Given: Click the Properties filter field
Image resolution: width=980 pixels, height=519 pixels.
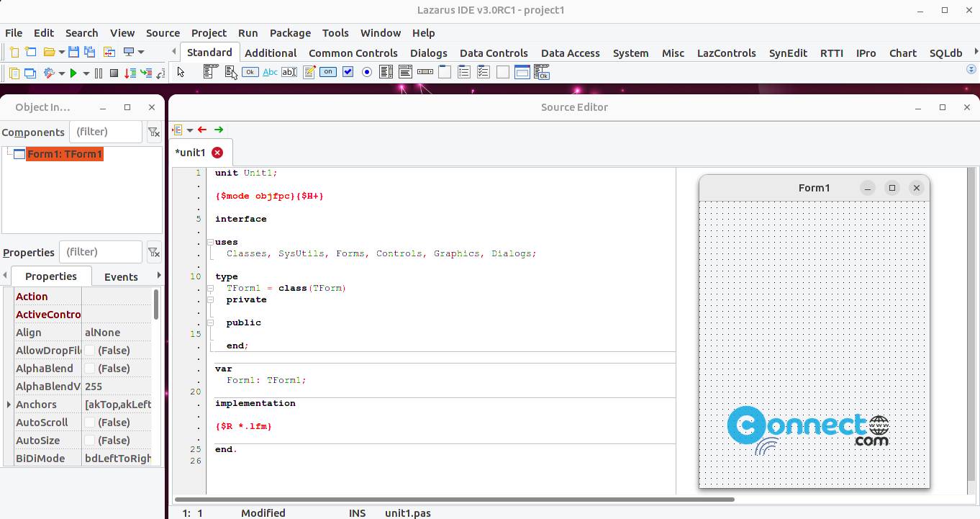Looking at the screenshot, I should click(x=101, y=252).
